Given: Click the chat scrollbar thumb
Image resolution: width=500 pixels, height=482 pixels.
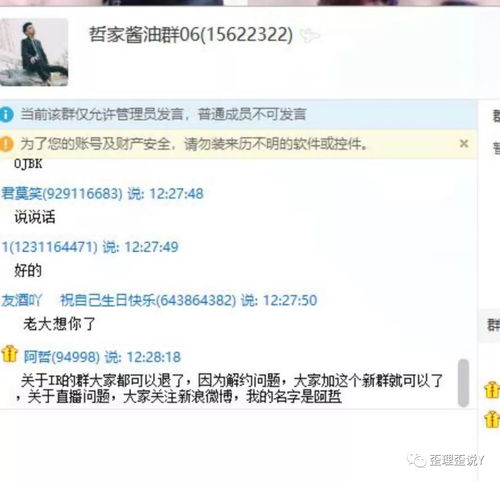Looking at the screenshot, I should pyautogui.click(x=463, y=383).
